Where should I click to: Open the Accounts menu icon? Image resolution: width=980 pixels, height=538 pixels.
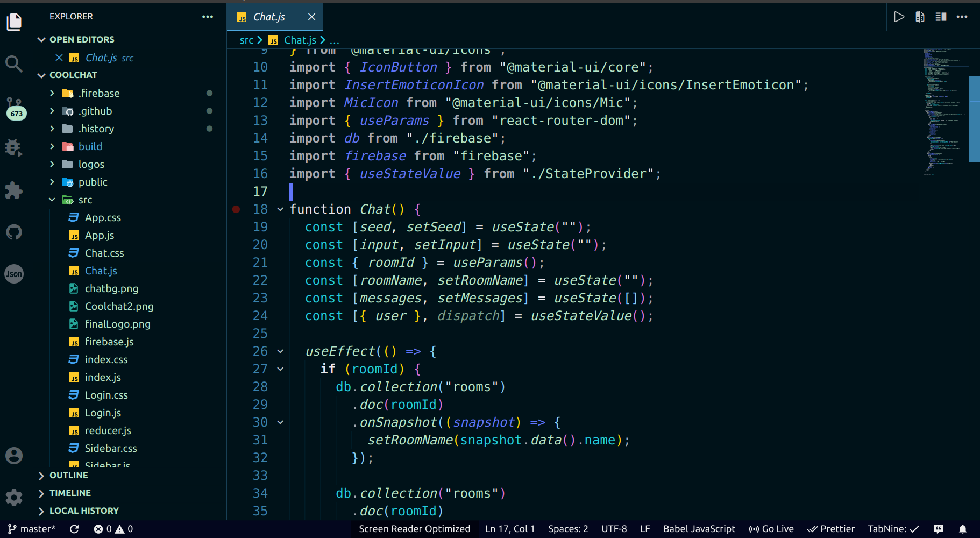coord(14,456)
